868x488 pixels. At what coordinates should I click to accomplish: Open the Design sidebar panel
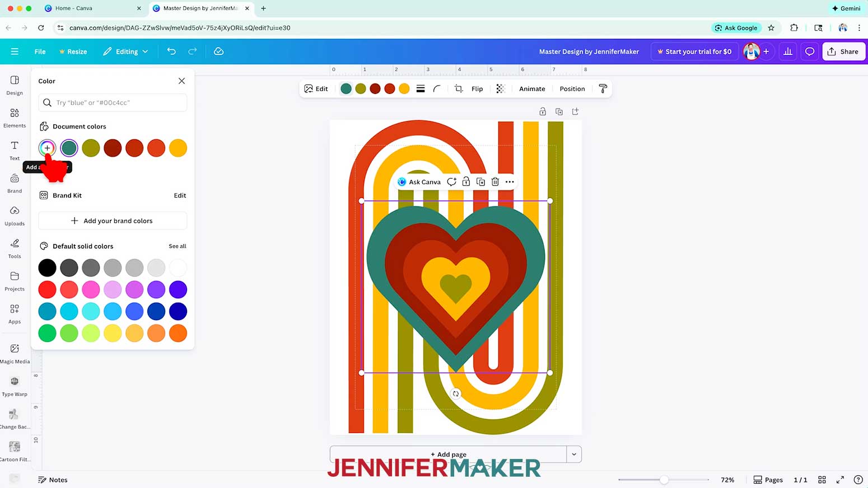tap(15, 85)
